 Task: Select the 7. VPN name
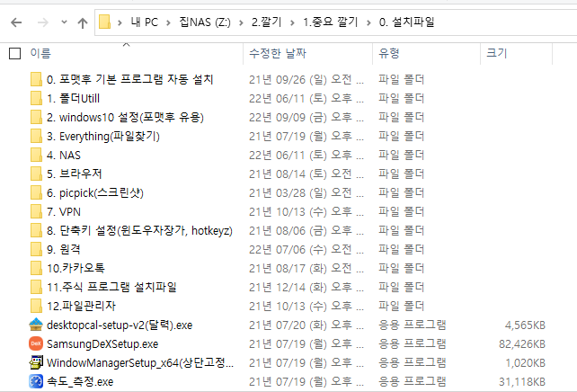pos(64,211)
